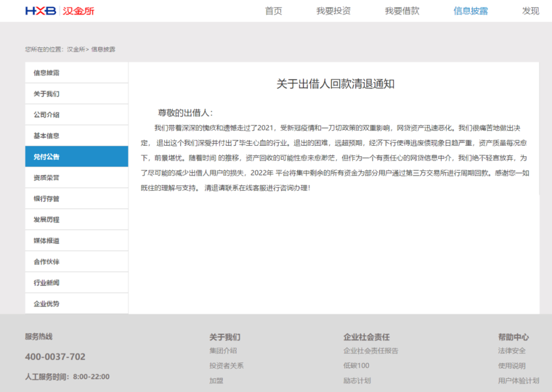552x392 pixels.
Task: Click 集团介绍 in the footer
Action: 222,350
